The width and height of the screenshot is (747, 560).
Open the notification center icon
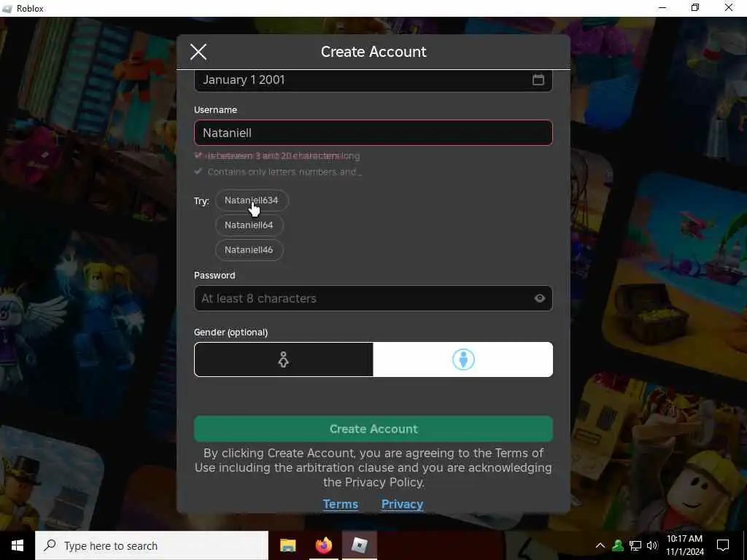click(723, 545)
